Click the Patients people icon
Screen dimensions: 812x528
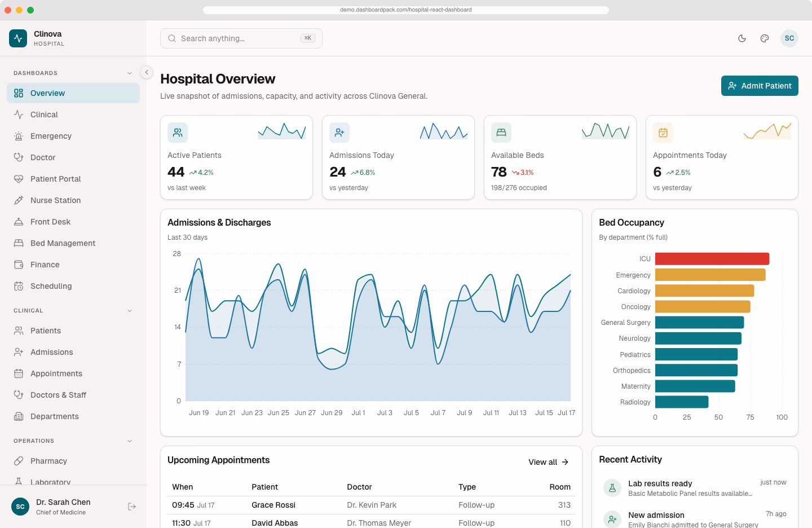tap(19, 331)
